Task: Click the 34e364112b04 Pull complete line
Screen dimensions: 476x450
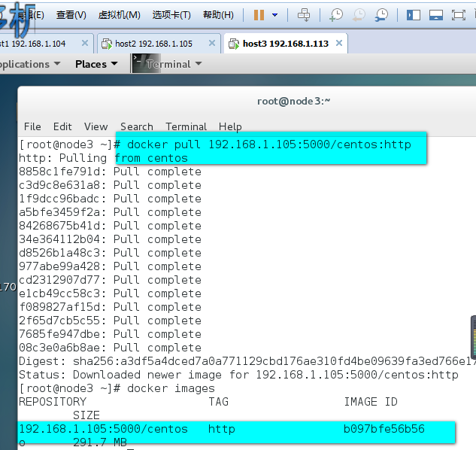Action: pyautogui.click(x=110, y=239)
